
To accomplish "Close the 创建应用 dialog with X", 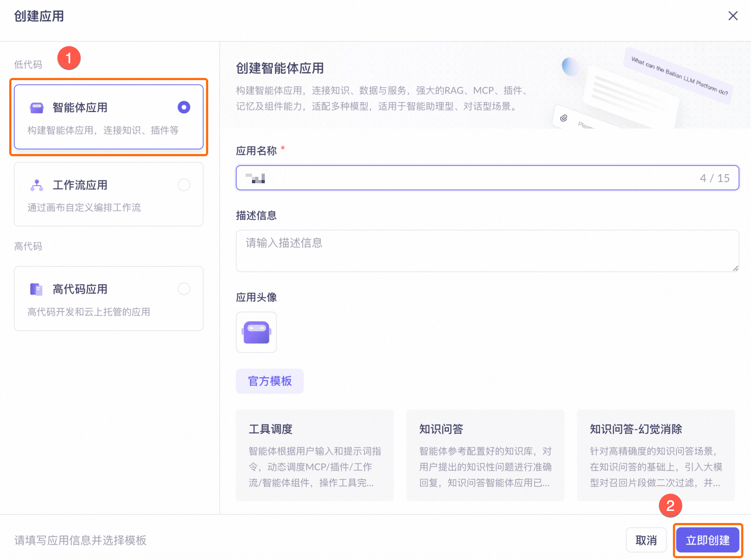I will coord(732,16).
